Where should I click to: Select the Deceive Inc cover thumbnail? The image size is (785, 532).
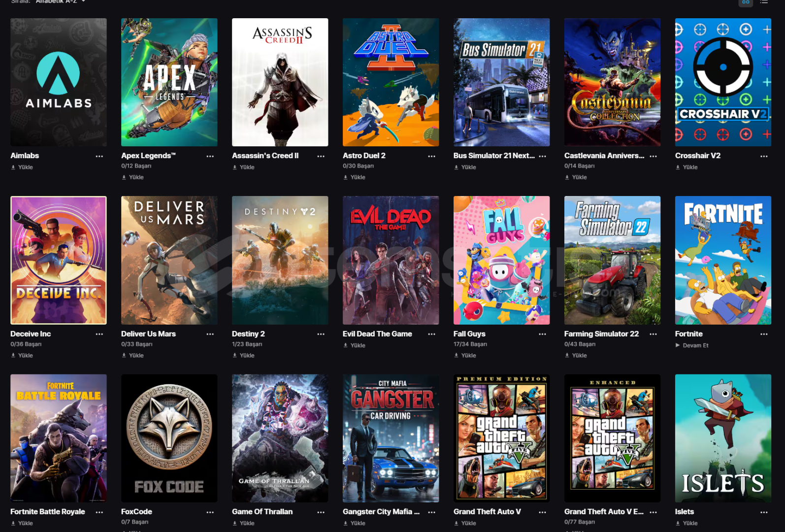pyautogui.click(x=59, y=260)
